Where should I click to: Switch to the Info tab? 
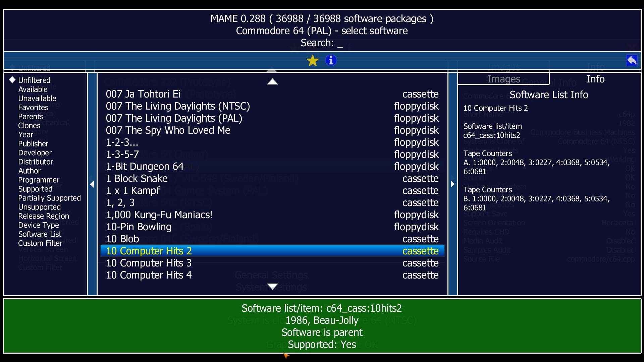click(595, 79)
